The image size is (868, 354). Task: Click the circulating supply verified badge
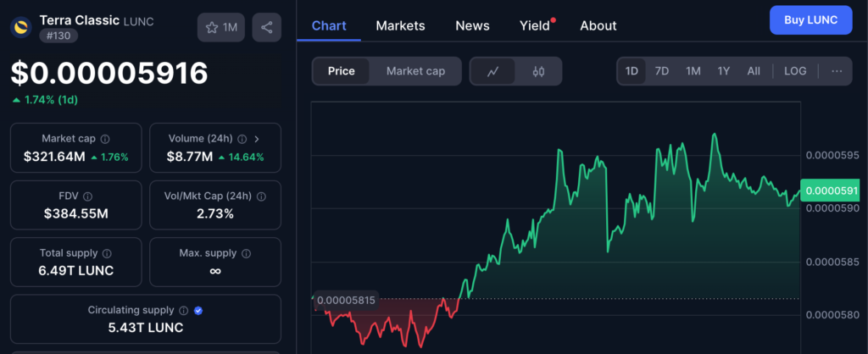pyautogui.click(x=198, y=311)
